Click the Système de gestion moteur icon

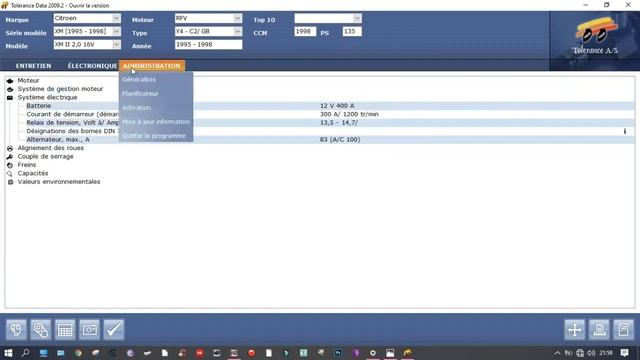[10, 89]
